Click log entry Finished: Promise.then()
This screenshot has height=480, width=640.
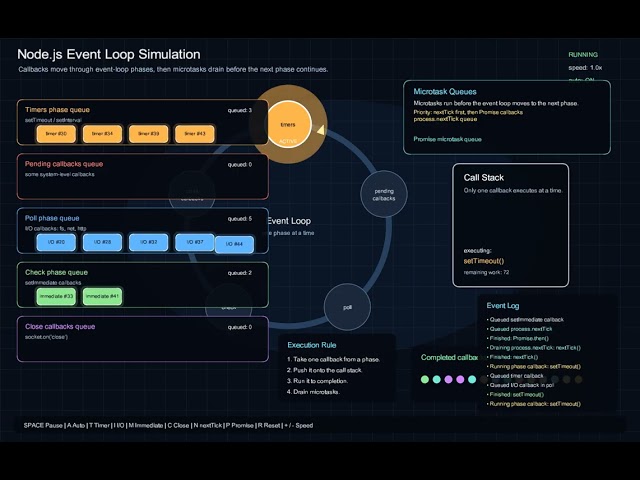518,338
